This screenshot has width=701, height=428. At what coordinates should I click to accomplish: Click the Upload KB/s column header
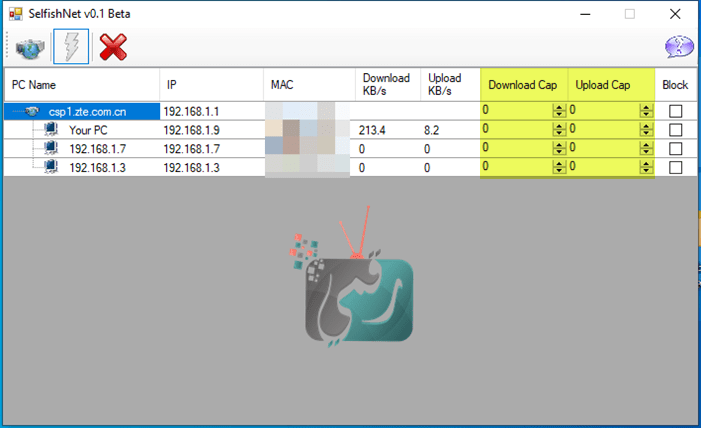(451, 85)
